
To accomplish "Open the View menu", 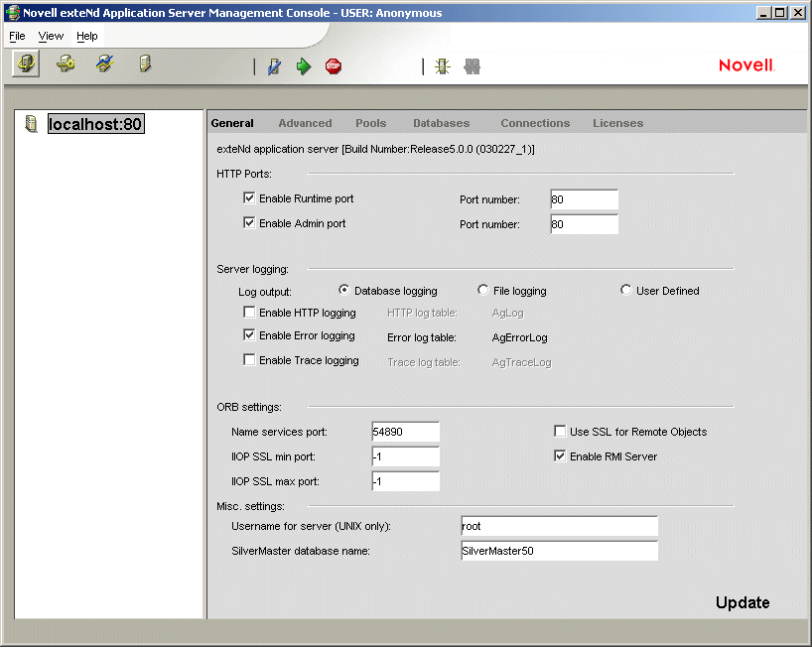I will (51, 36).
